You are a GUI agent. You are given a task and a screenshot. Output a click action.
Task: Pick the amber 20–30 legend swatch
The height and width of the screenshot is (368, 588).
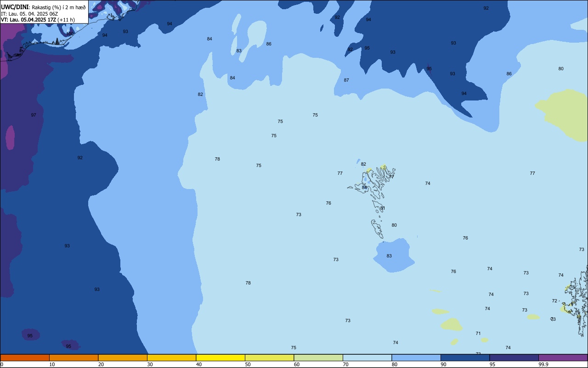pyautogui.click(x=123, y=357)
